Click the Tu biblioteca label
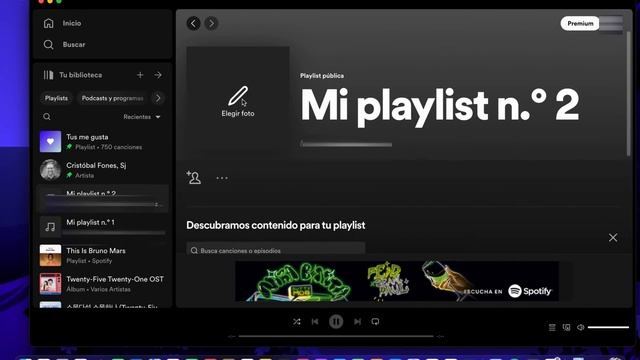The height and width of the screenshot is (360, 640). (x=81, y=75)
